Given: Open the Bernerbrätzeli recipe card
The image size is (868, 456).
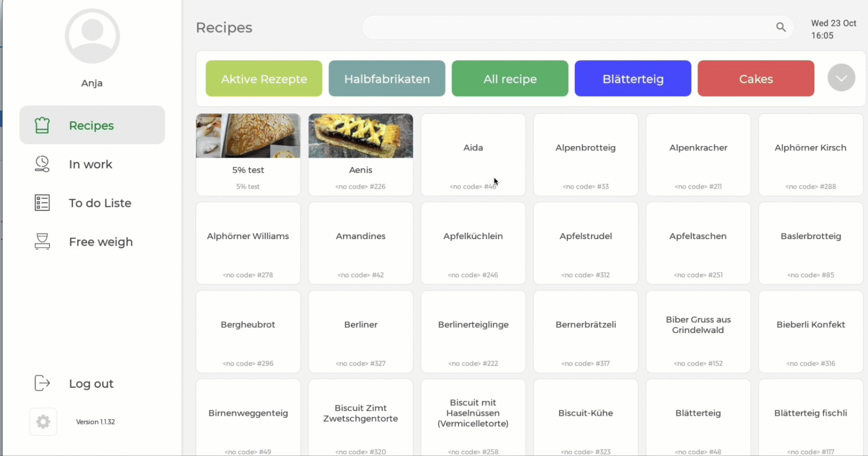Looking at the screenshot, I should [x=586, y=332].
